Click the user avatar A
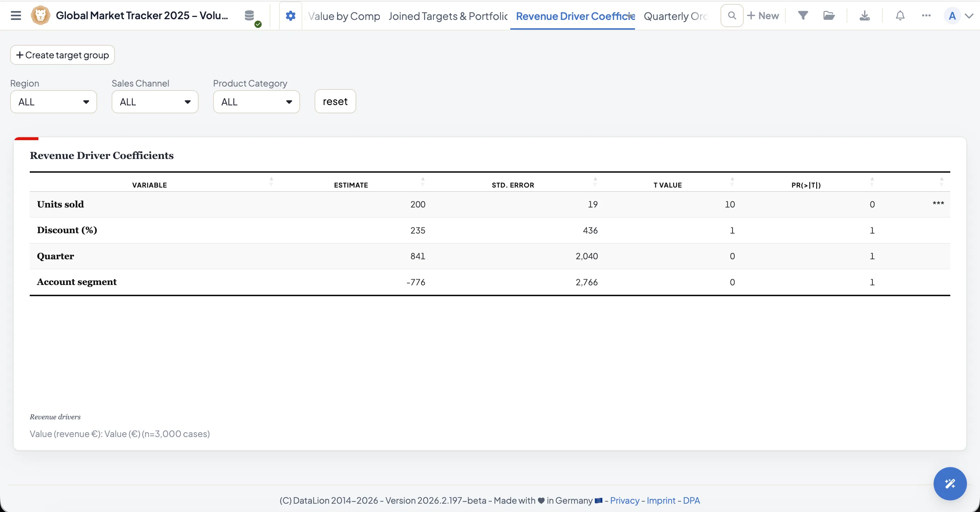 click(952, 16)
